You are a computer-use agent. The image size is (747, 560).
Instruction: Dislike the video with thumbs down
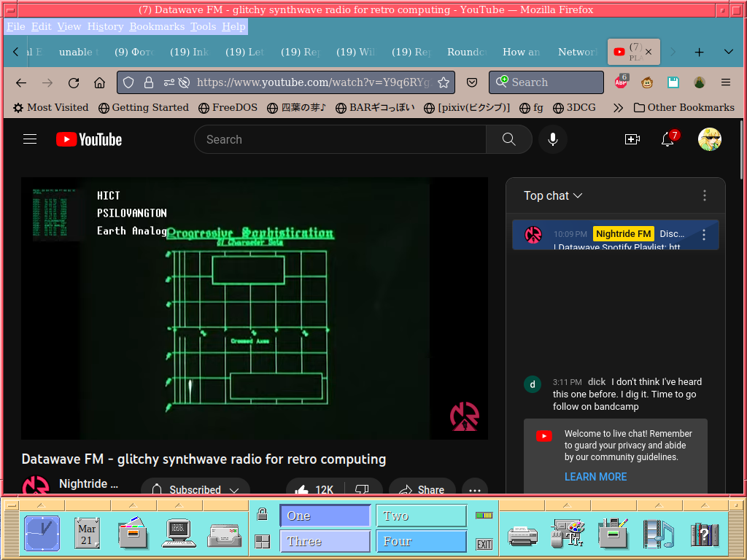tap(362, 490)
